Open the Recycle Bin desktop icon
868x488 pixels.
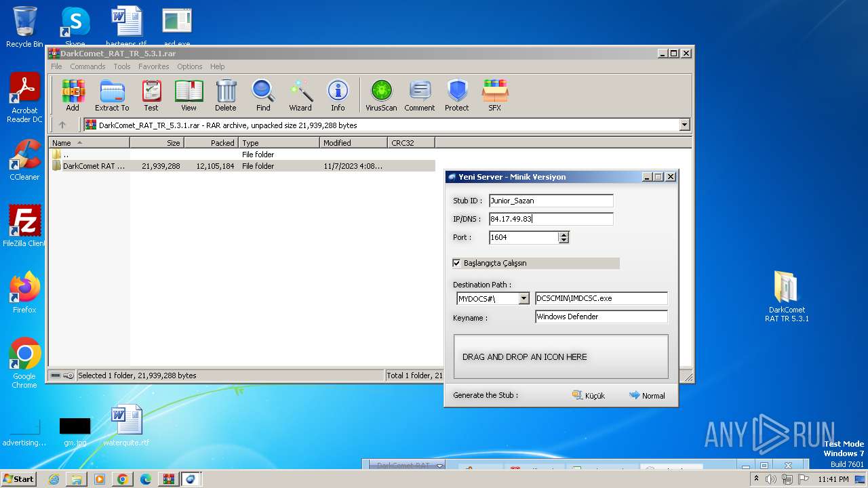[x=24, y=27]
